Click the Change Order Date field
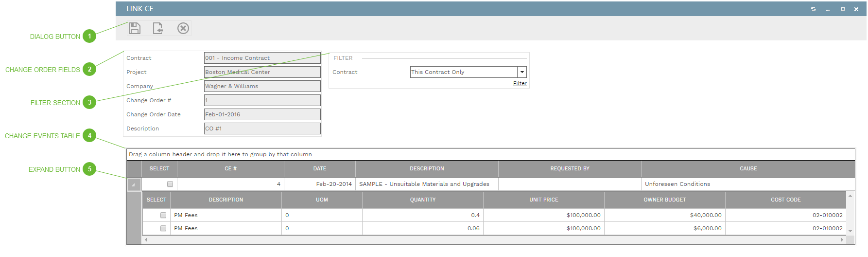 (262, 114)
